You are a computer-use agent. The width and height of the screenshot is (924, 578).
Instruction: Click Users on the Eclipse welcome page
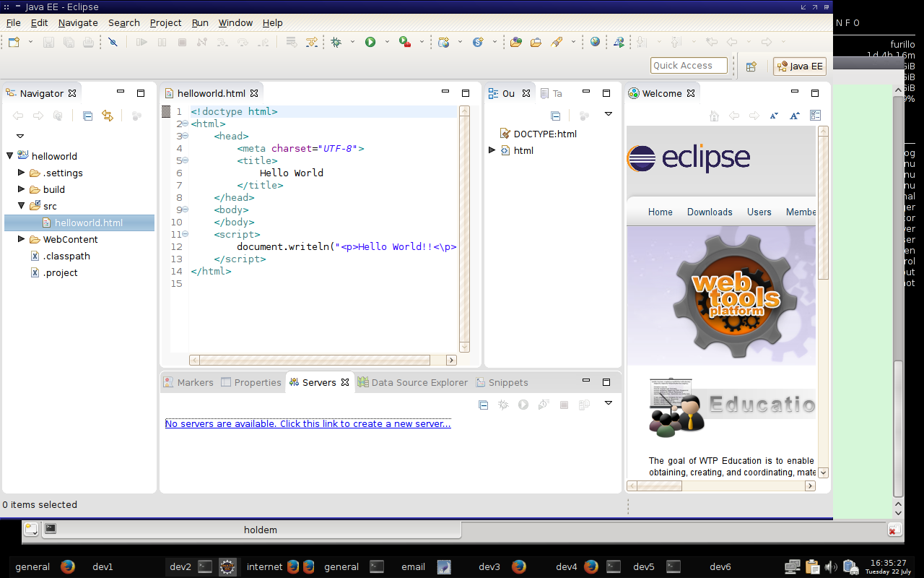759,212
